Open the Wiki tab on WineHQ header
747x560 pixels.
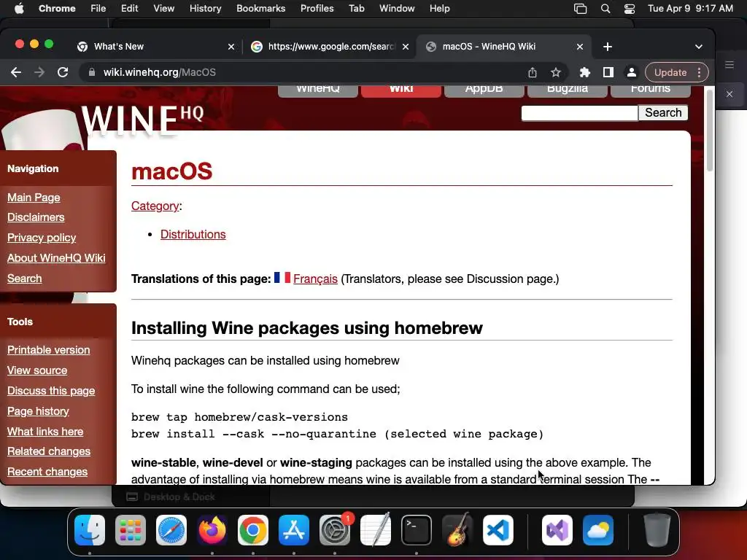click(x=401, y=90)
